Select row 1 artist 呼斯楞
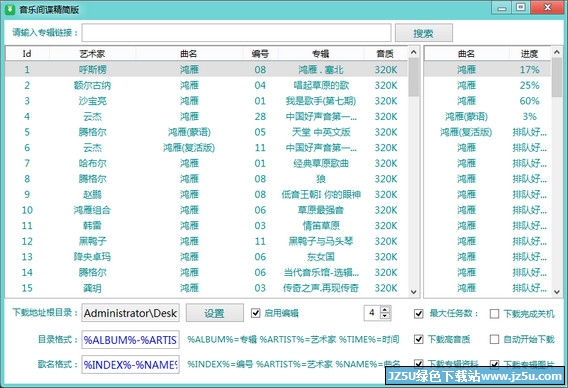The width and height of the screenshot is (568, 388). pos(92,69)
